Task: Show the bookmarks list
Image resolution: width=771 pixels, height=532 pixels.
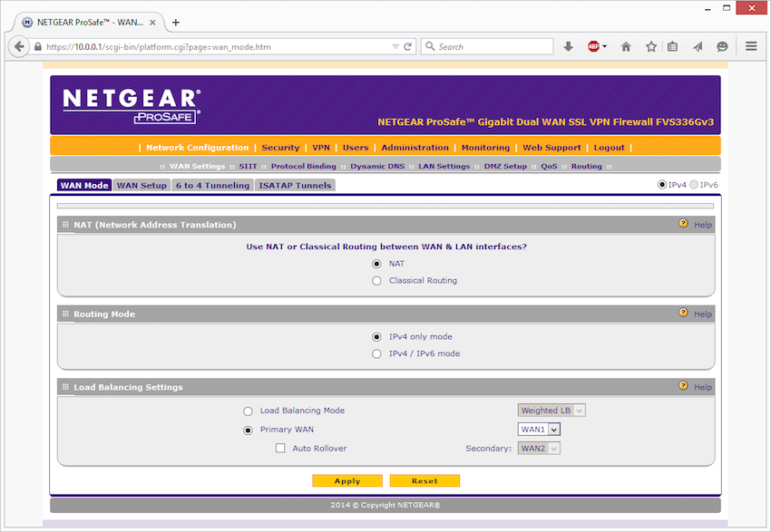Action: click(673, 46)
